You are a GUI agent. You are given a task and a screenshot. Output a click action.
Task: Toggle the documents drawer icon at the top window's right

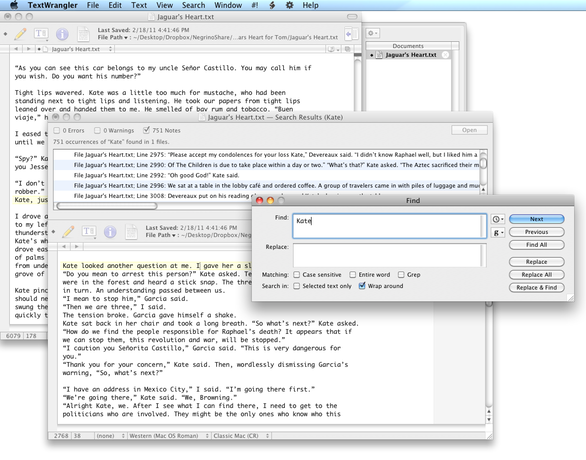click(x=350, y=34)
